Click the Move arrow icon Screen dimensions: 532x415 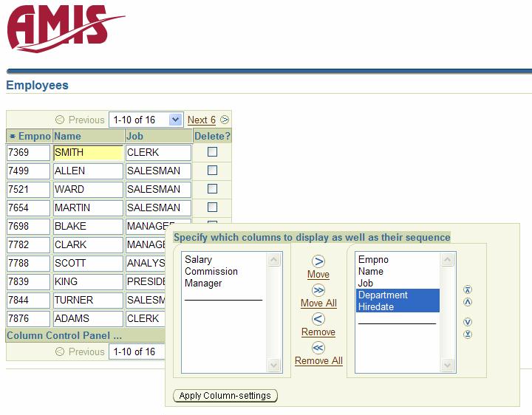click(x=318, y=261)
